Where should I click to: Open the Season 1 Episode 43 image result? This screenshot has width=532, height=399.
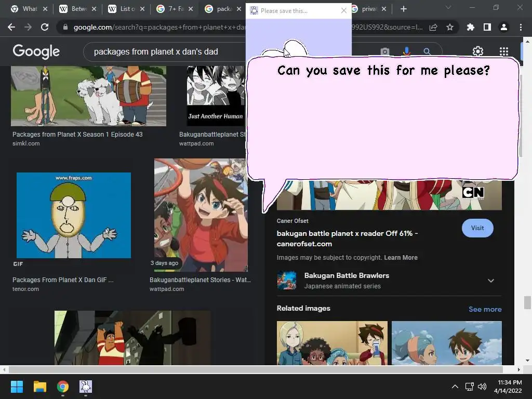tap(88, 96)
